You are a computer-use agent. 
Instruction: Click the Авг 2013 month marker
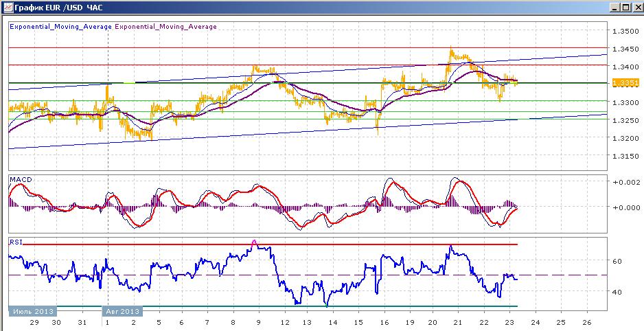122,311
